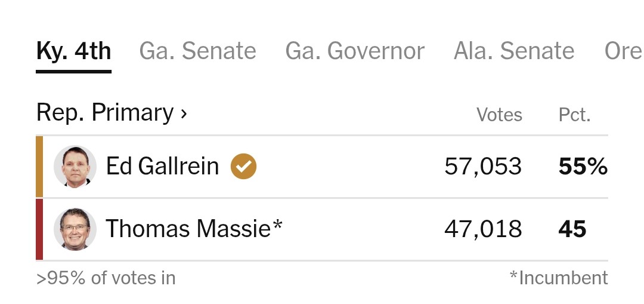Open the Rep. Primary results link
Viewport: 644px width, 304px height.
tap(112, 112)
